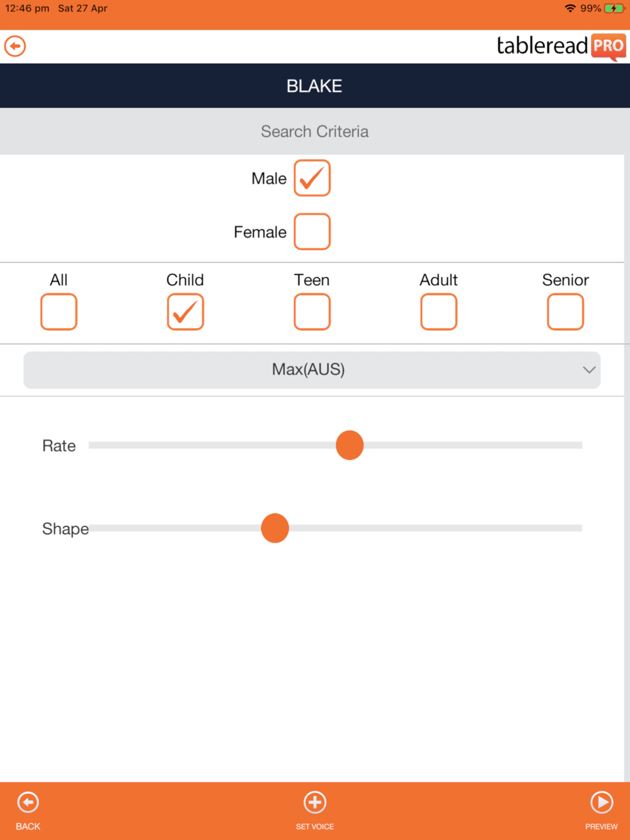This screenshot has width=630, height=840.
Task: Click the Shape slider handle
Action: [275, 528]
